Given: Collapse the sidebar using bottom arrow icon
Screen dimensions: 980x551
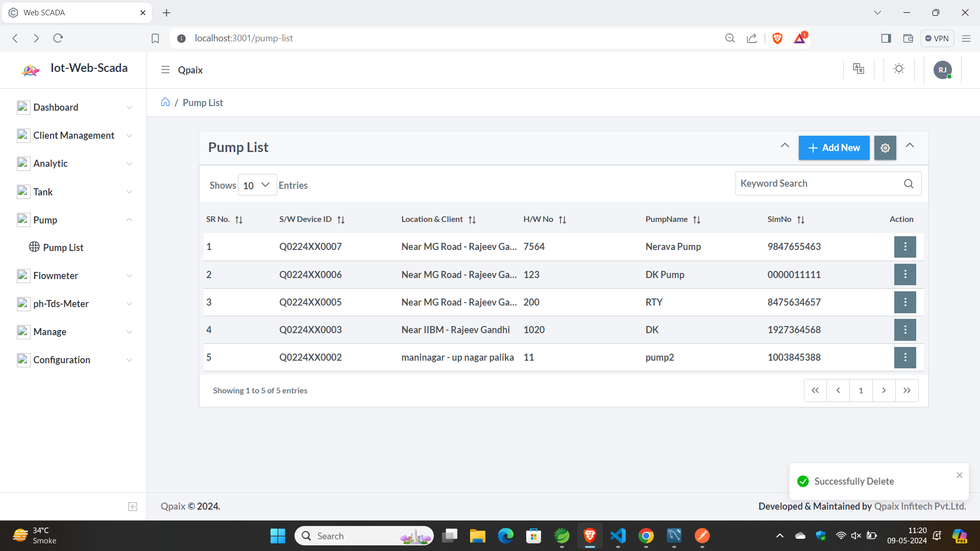Looking at the screenshot, I should (x=133, y=507).
